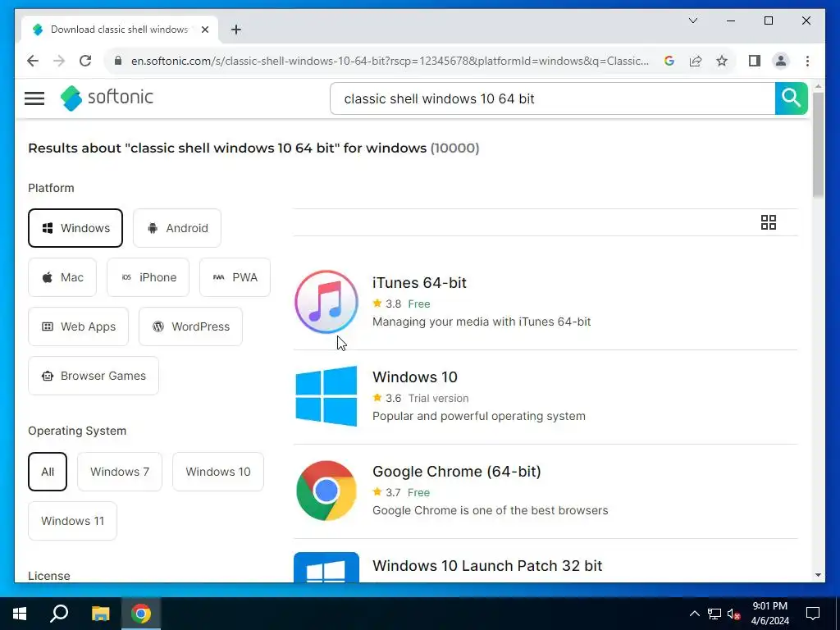Viewport: 840px width, 630px height.
Task: Click the scrollbar down arrow
Action: click(x=818, y=575)
